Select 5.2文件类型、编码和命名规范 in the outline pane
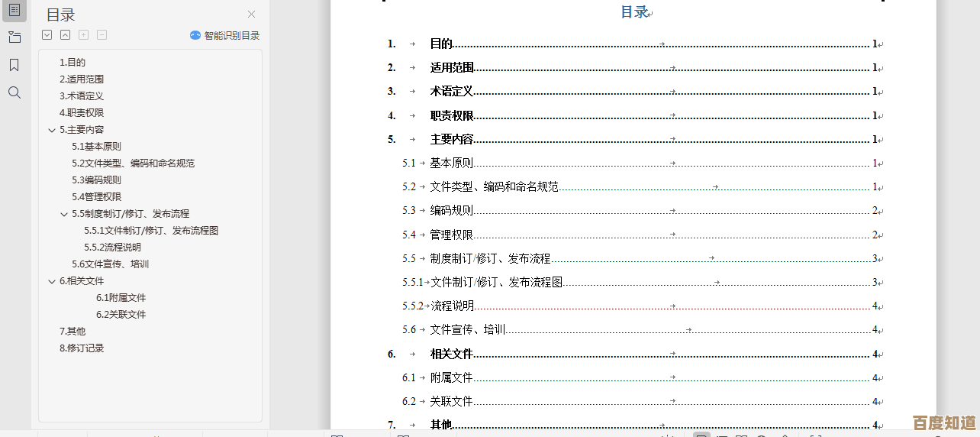Viewport: 980px width, 437px height. point(133,163)
